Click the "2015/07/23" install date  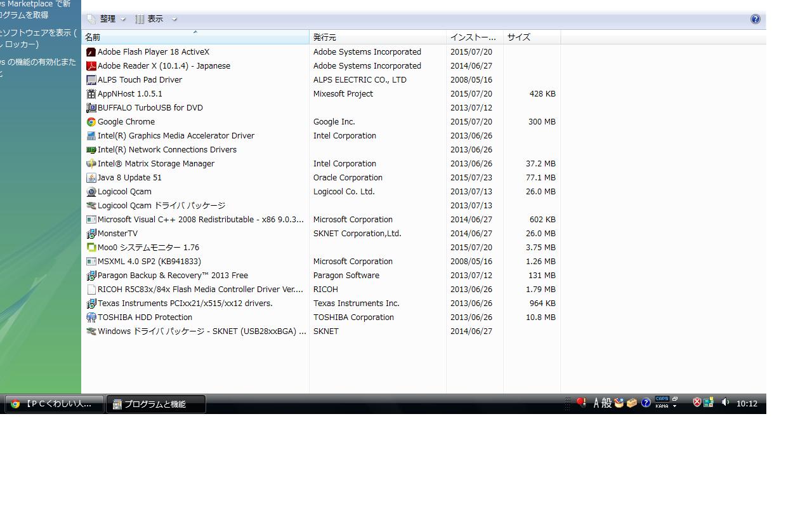coord(471,178)
